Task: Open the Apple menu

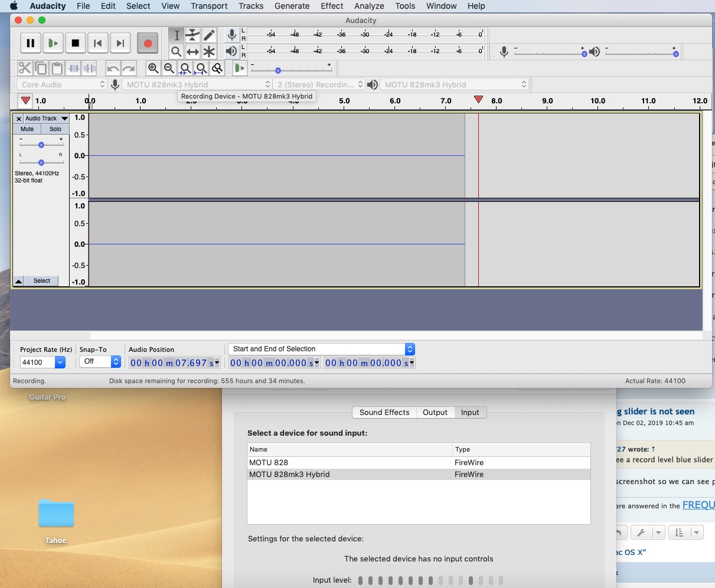Action: point(14,6)
